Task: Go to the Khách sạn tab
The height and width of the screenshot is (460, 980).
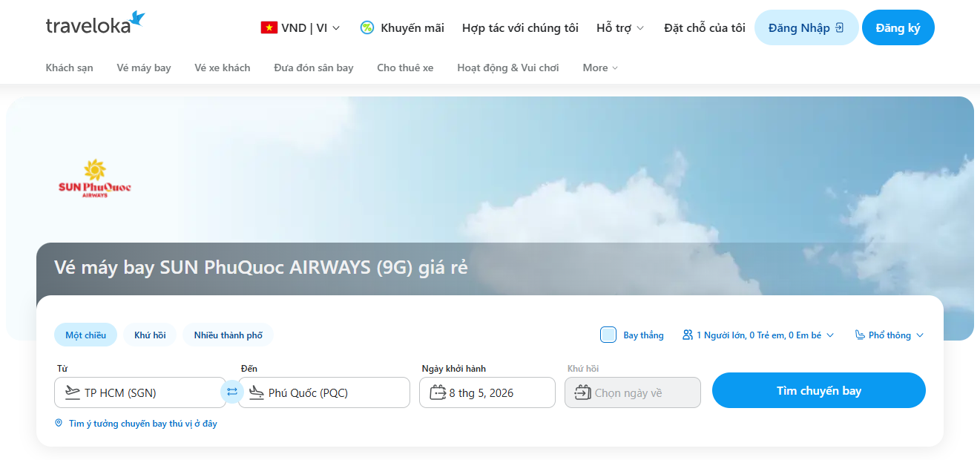Action: (x=70, y=68)
